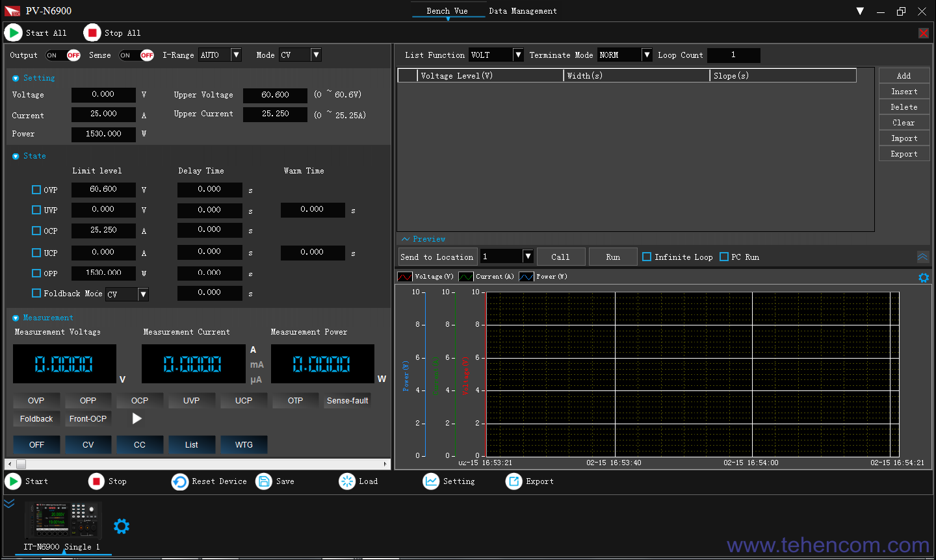
Task: Open the title bar dropdown triangle menu
Action: click(860, 11)
